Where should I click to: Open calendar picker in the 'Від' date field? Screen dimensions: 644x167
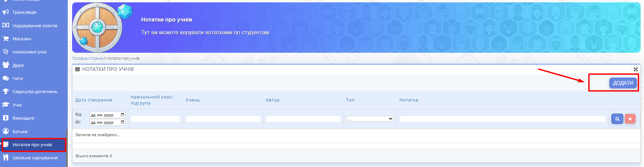pos(122,115)
